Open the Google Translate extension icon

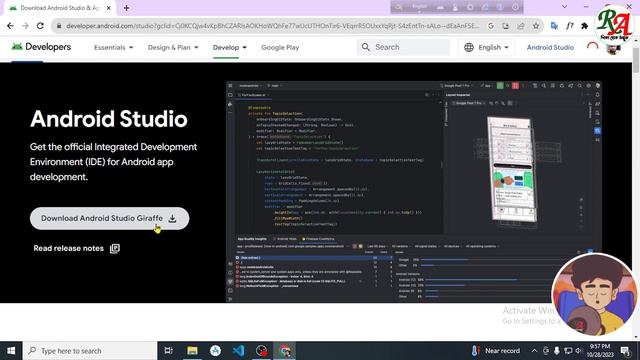click(554, 26)
